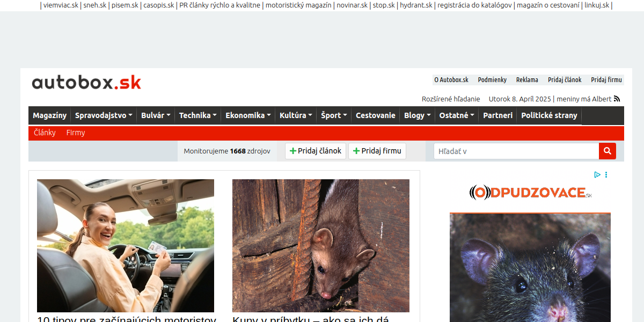Click the Monitorujeme 1668 zdrojov text
This screenshot has width=644, height=322.
point(227,151)
